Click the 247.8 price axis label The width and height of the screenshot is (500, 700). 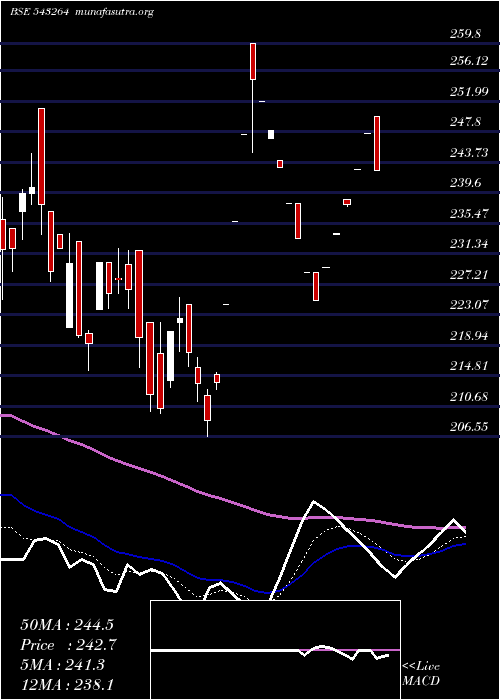[x=465, y=122]
